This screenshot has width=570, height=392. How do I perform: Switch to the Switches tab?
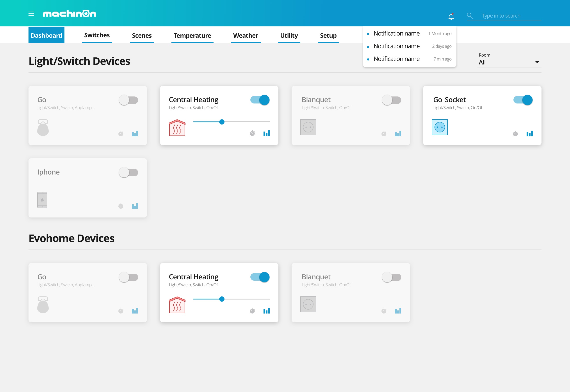(97, 35)
